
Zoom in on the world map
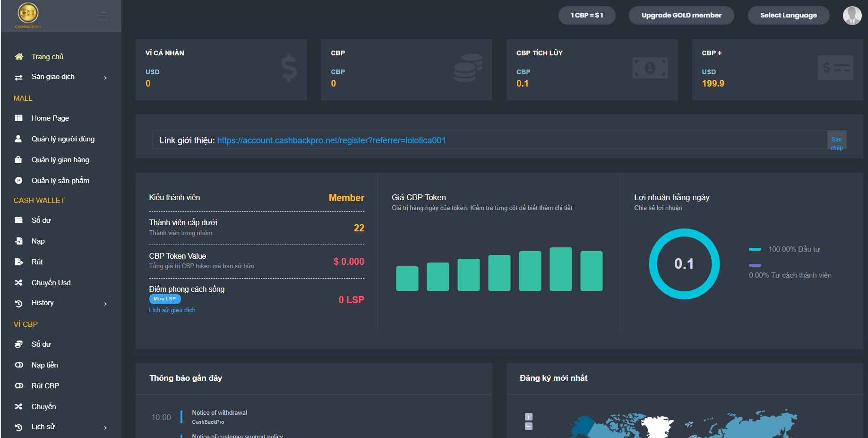click(x=529, y=417)
